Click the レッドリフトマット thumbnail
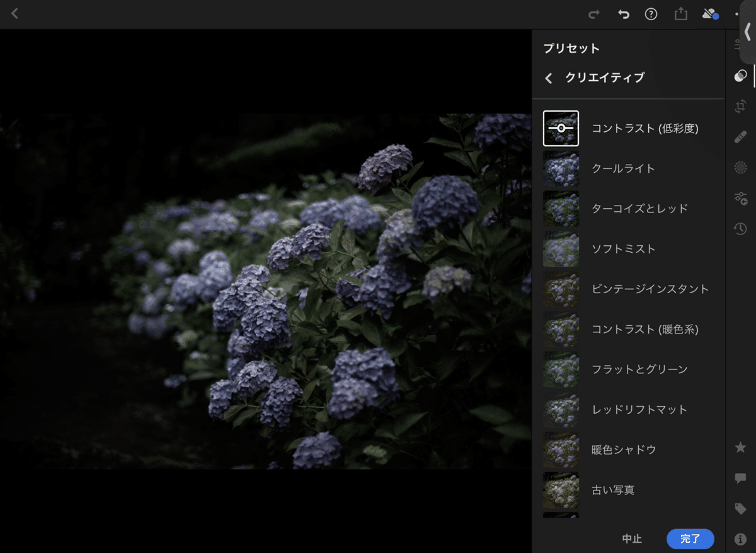756x553 pixels. [x=561, y=409]
